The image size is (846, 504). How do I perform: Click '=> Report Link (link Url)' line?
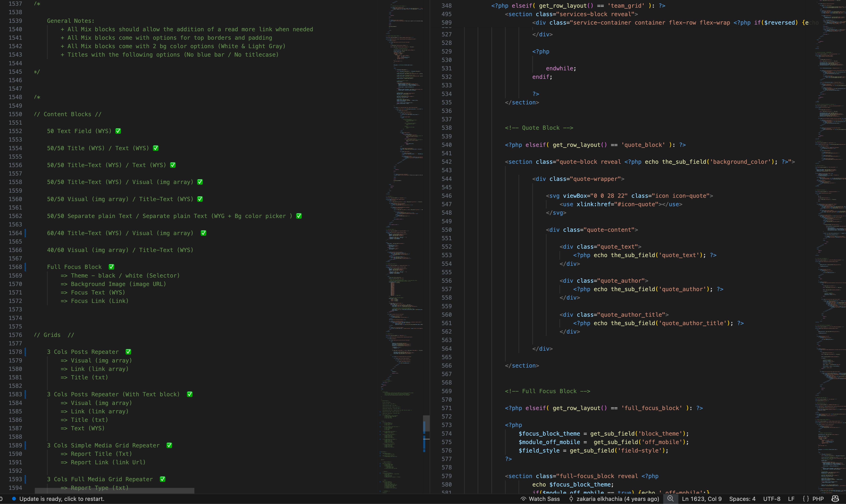click(103, 462)
